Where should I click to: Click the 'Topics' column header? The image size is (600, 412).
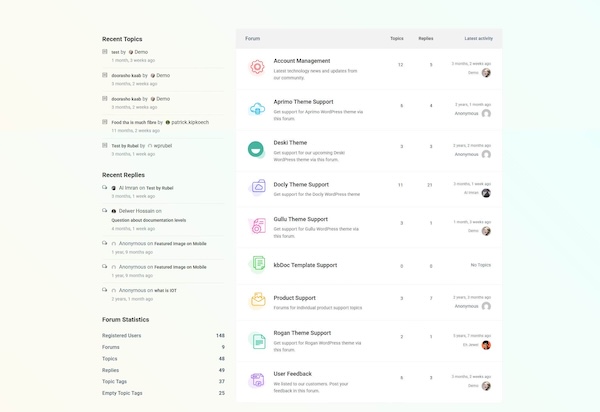point(397,39)
